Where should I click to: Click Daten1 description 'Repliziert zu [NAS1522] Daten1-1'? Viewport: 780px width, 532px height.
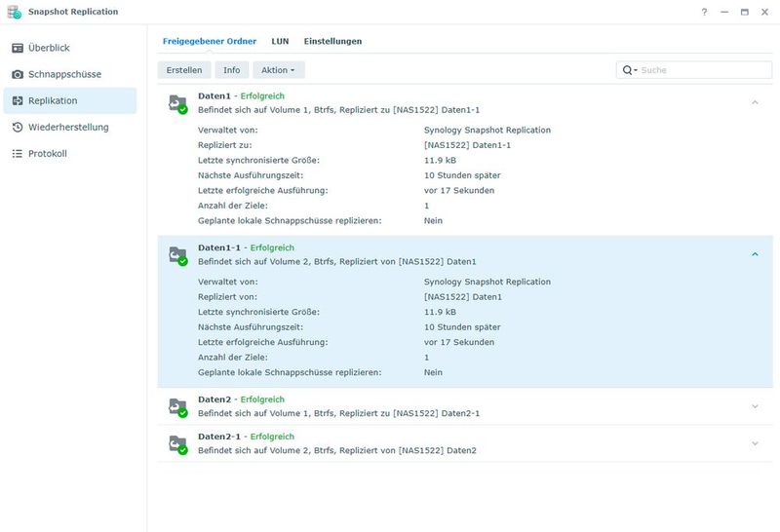409,110
